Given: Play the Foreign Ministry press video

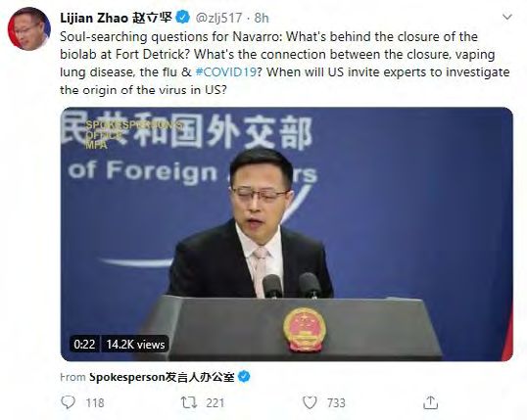Looking at the screenshot, I should (286, 234).
